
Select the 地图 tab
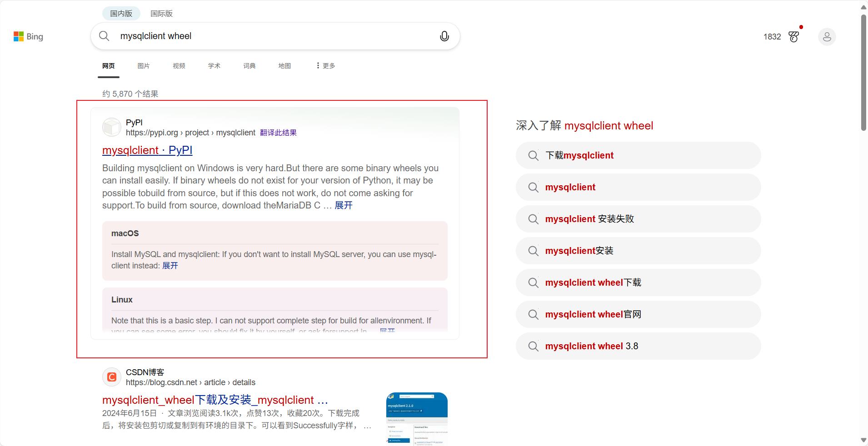pos(284,66)
